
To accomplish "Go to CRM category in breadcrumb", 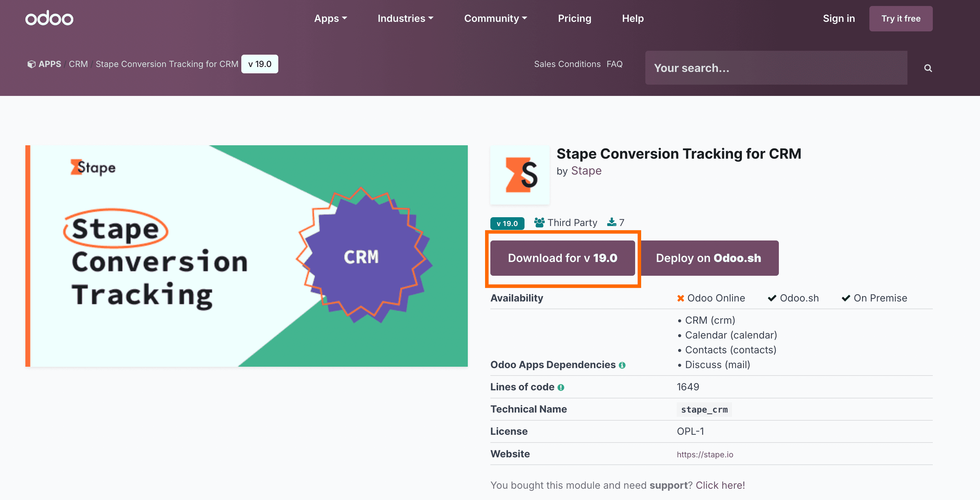I will point(78,64).
